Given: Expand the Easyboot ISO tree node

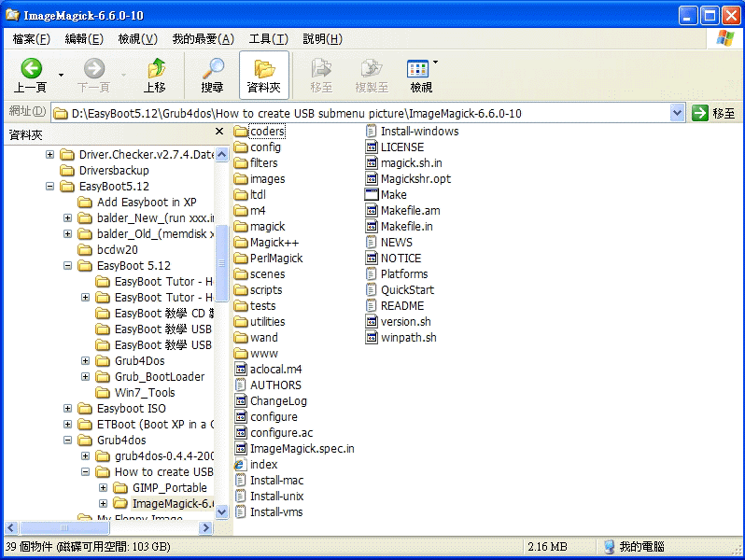Looking at the screenshot, I should tap(67, 409).
